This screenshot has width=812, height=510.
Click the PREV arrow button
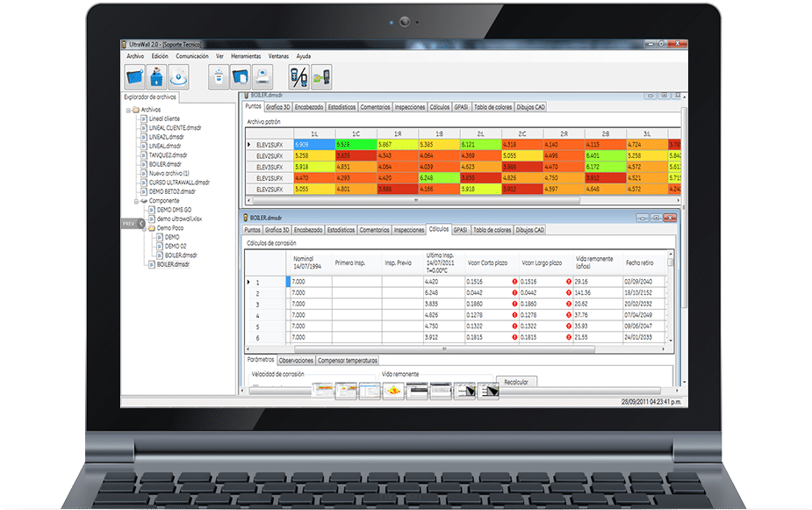point(129,224)
